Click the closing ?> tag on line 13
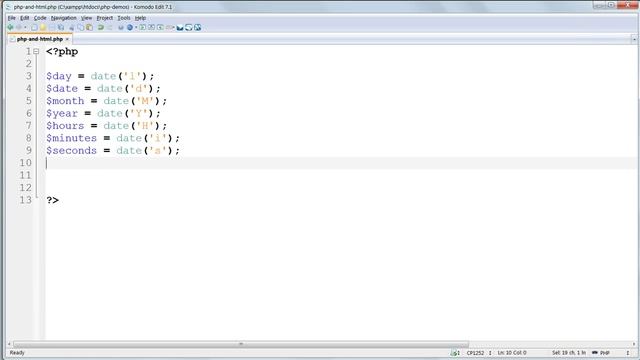This screenshot has width=640, height=360. (x=53, y=200)
